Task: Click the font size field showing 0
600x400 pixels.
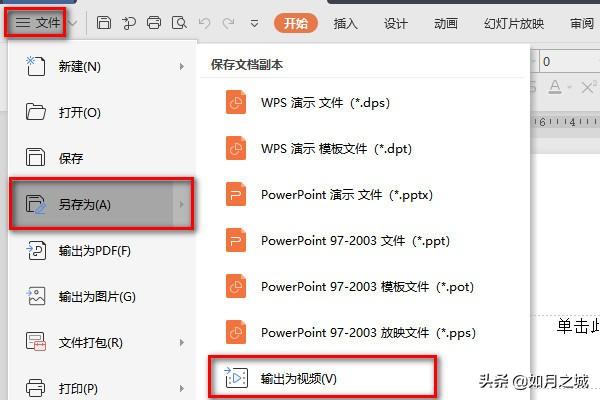Action: (569, 61)
